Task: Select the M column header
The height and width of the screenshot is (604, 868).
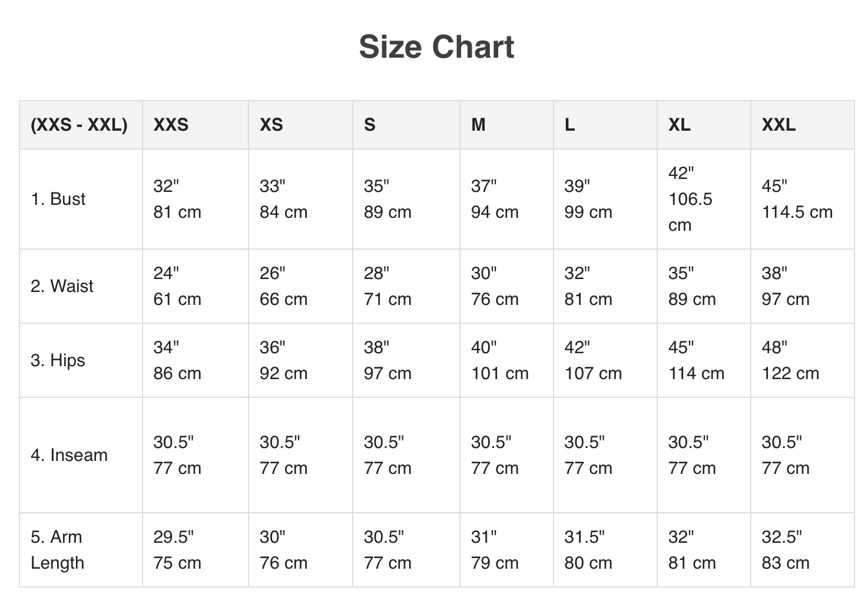Action: 478,125
